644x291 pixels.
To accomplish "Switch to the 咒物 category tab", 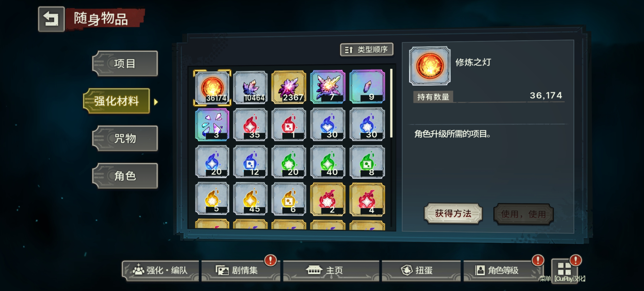I will pos(125,138).
